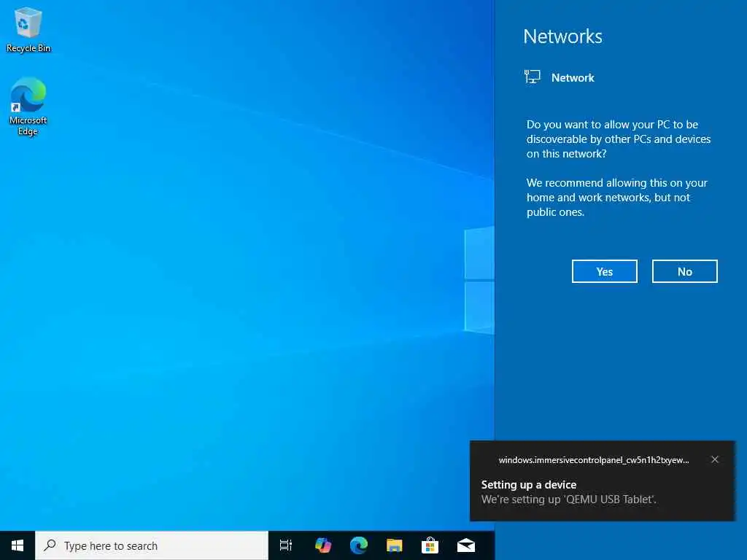
Task: Click the search magnifier icon in the taskbar
Action: click(50, 545)
